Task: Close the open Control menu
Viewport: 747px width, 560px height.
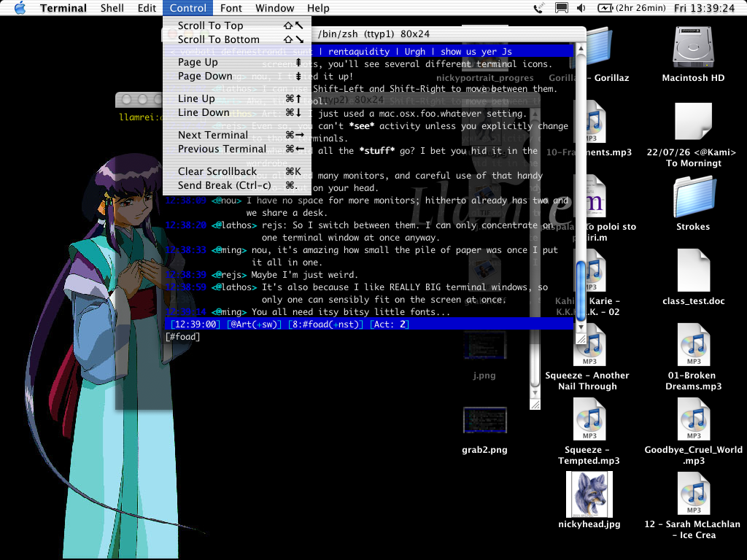Action: coord(188,8)
